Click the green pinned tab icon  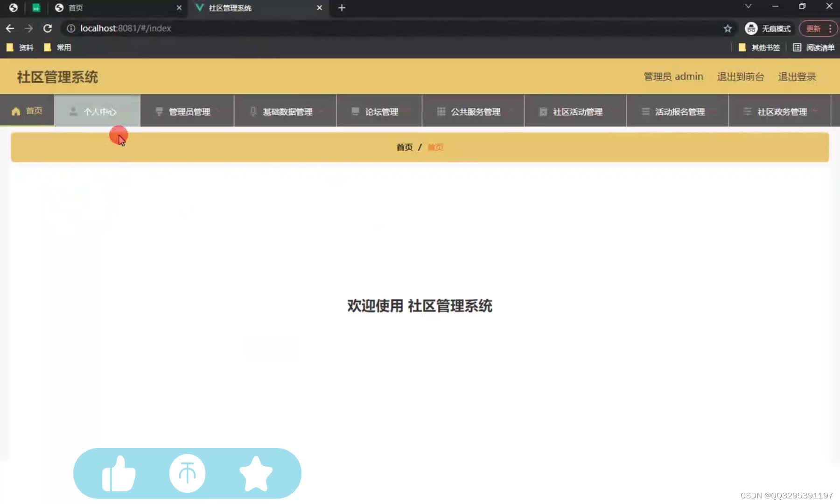36,7
